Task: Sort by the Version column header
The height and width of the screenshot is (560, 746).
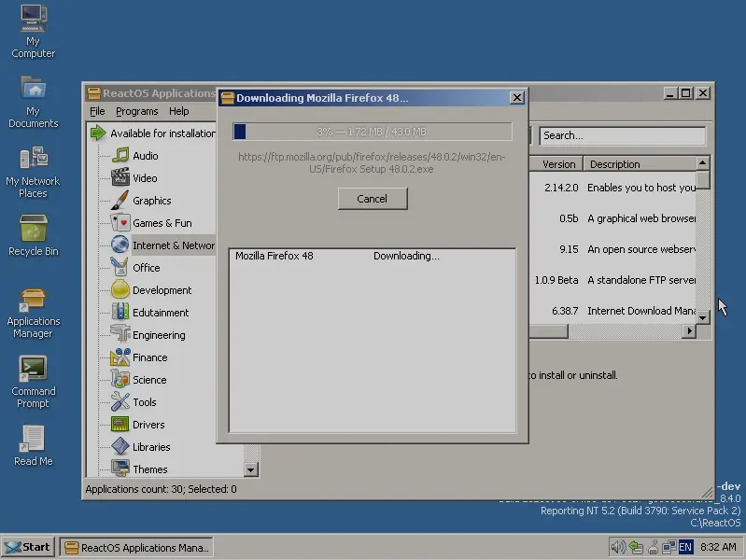Action: coord(556,164)
